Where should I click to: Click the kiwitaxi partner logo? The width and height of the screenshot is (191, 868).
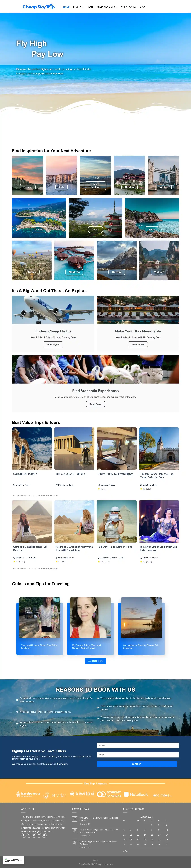[82, 794]
